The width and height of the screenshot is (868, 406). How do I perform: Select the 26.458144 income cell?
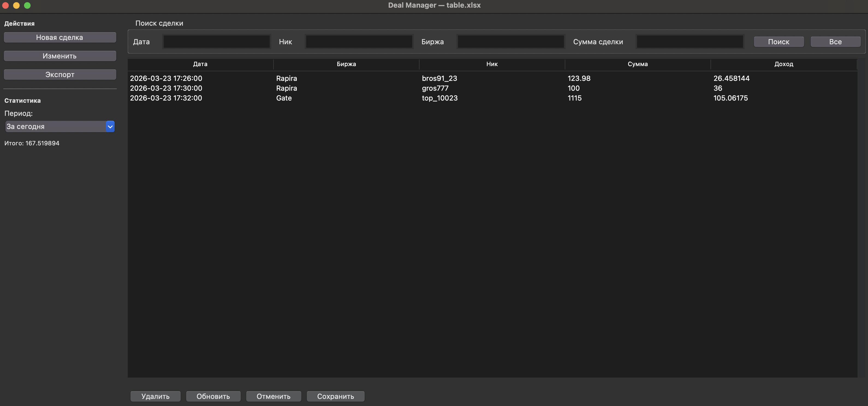tap(784, 78)
